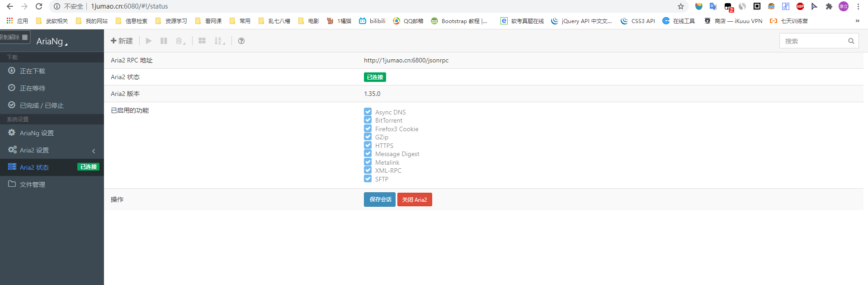
Task: Show more bookmarks via » chevron
Action: [x=857, y=21]
